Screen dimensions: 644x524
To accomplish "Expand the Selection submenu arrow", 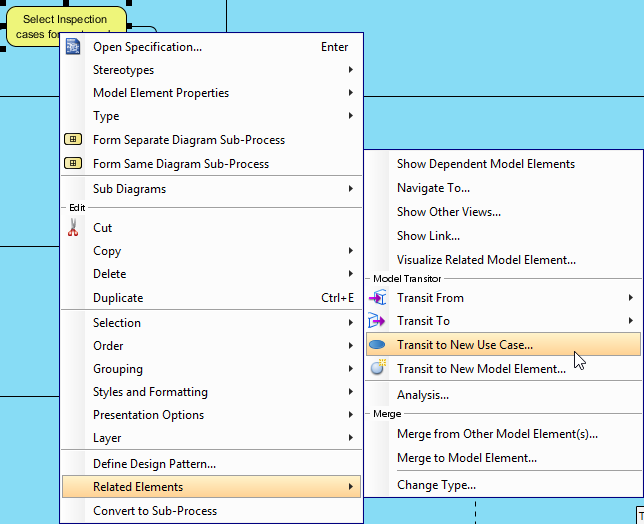I will [351, 322].
